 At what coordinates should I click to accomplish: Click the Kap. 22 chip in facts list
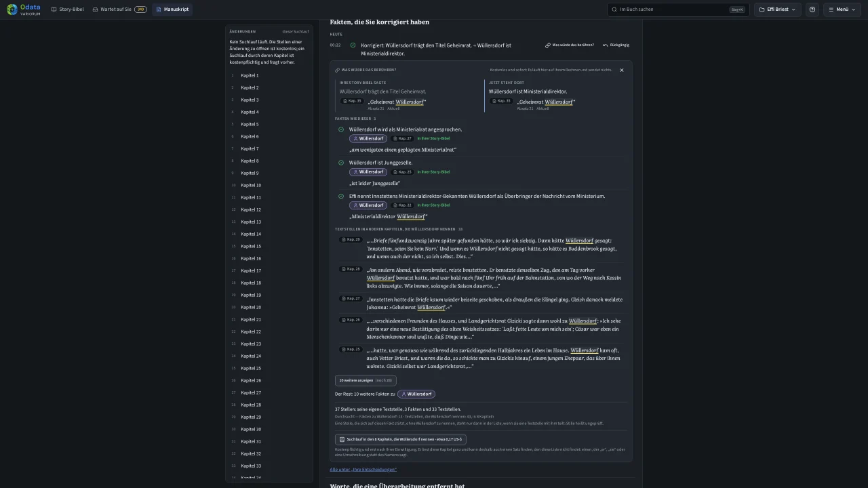pyautogui.click(x=403, y=205)
